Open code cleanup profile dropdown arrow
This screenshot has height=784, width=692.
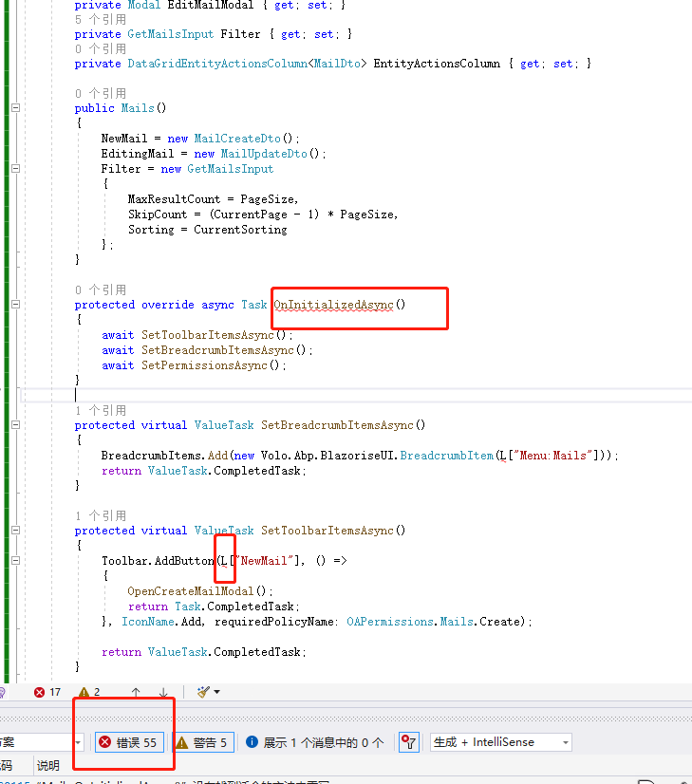(217, 692)
